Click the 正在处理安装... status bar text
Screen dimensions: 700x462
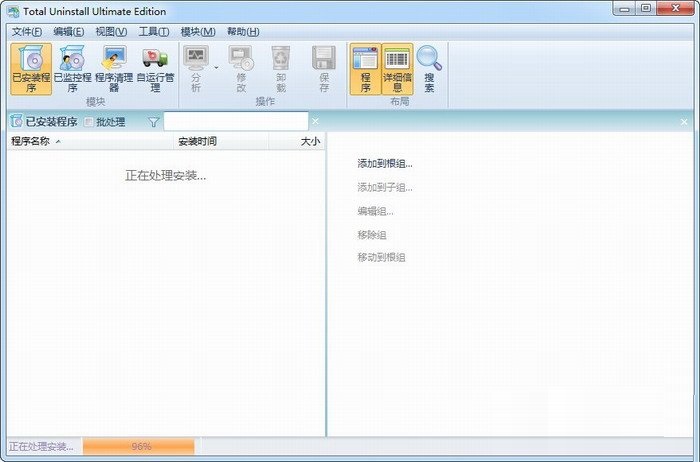41,446
